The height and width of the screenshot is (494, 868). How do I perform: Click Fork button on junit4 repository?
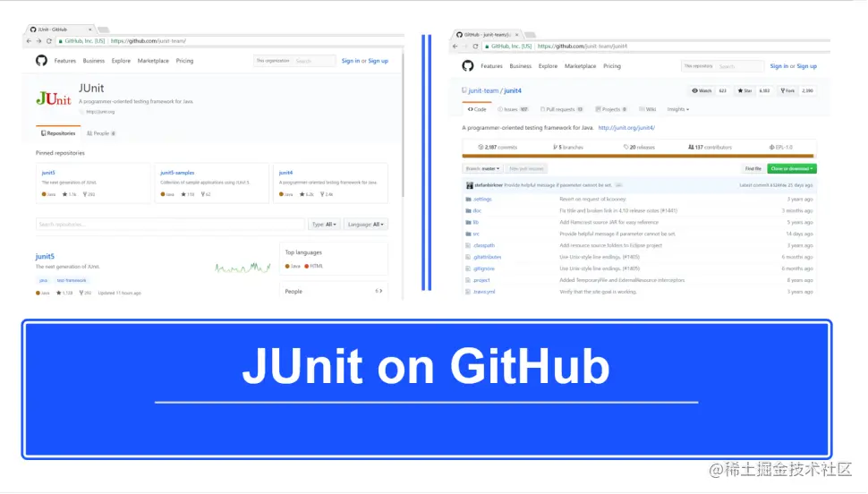(787, 90)
